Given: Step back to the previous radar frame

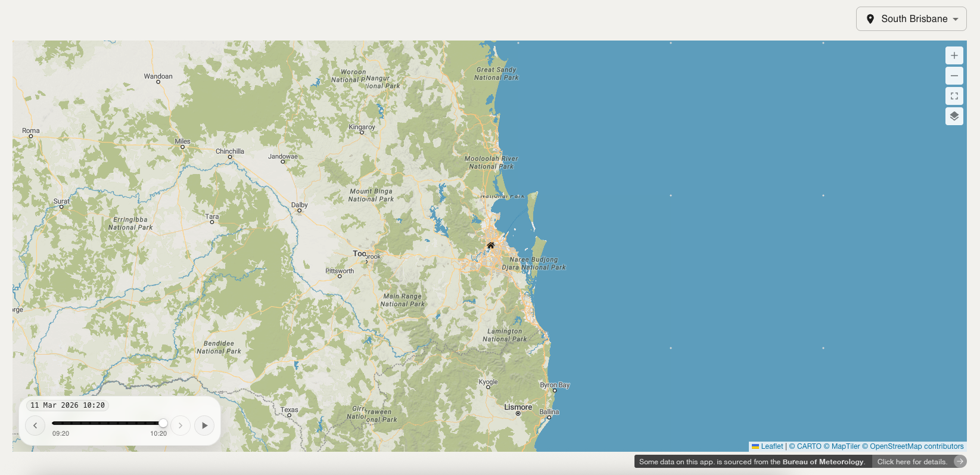Looking at the screenshot, I should pyautogui.click(x=35, y=426).
